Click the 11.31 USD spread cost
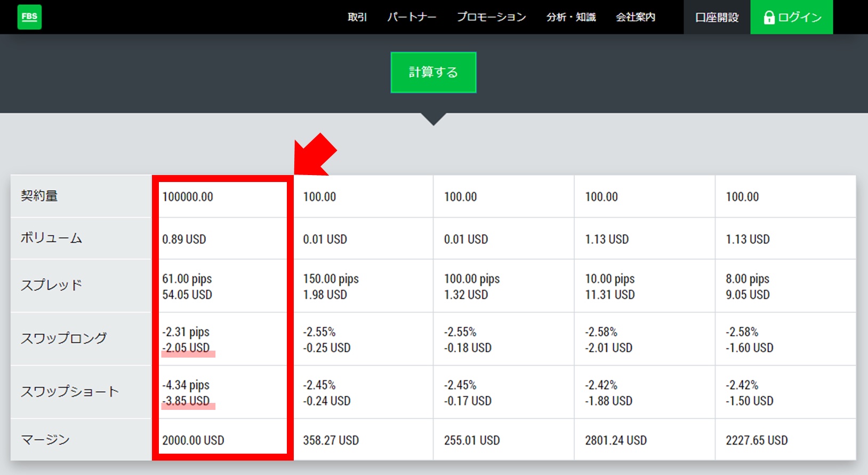Image resolution: width=868 pixels, height=475 pixels. tap(610, 295)
